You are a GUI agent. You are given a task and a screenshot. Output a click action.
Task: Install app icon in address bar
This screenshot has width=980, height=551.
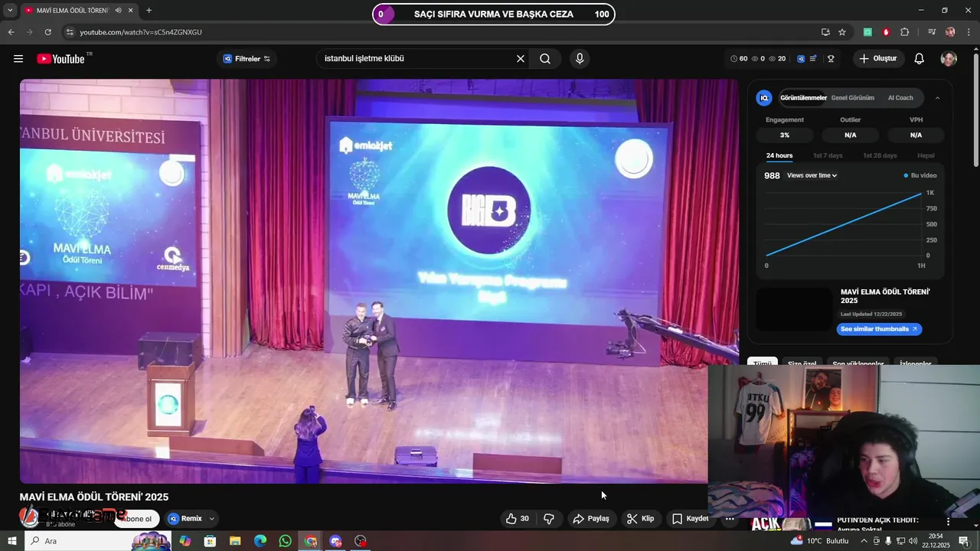[825, 32]
